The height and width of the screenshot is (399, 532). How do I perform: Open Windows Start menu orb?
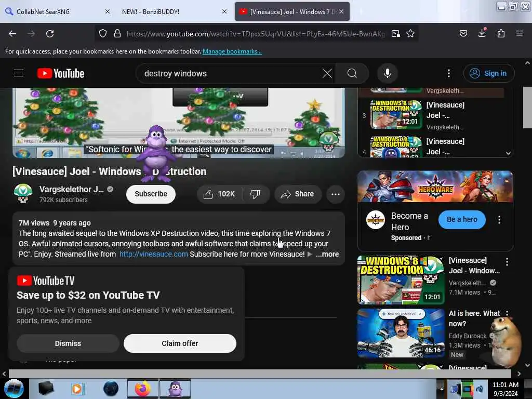point(14,389)
